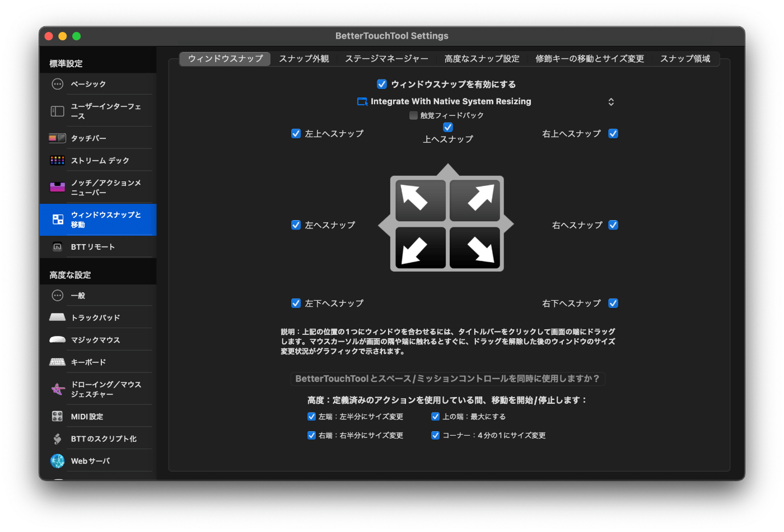Select the ストリーム デッキ sidebar icon
This screenshot has height=532, width=784.
(x=57, y=160)
